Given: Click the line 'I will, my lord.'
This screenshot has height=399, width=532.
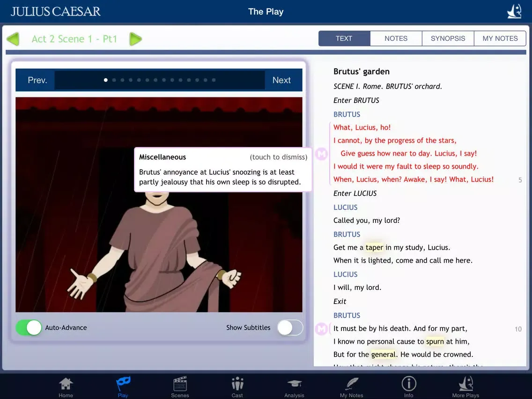Looking at the screenshot, I should (x=357, y=288).
